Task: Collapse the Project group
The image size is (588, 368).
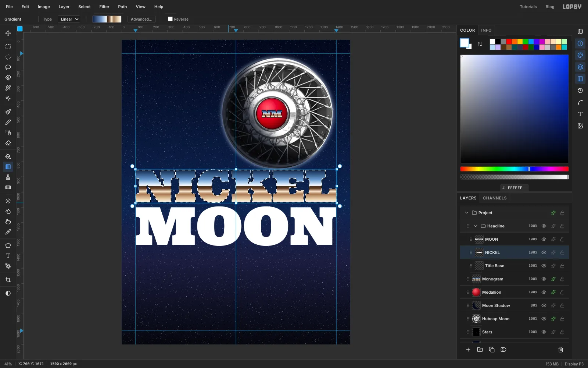Action: coord(467,213)
